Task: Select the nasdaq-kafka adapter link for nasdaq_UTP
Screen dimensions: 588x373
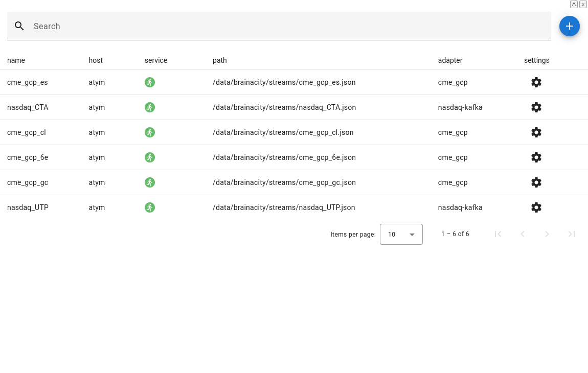Action: point(460,207)
